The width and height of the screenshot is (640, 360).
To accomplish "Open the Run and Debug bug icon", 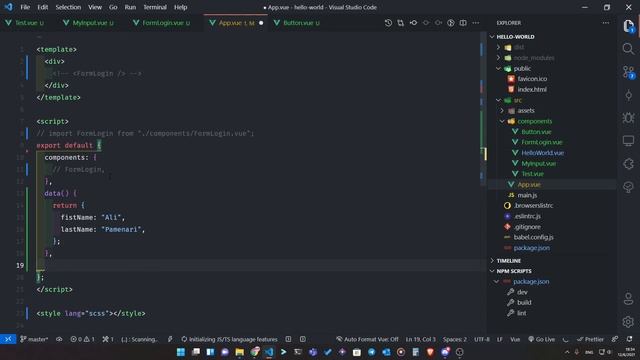I will pyautogui.click(x=629, y=118).
